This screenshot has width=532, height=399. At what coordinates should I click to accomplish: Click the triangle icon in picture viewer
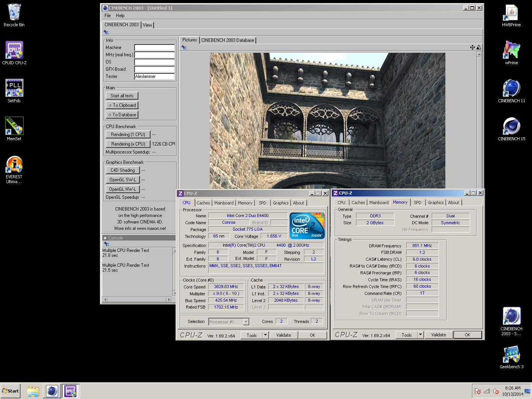pos(479,47)
